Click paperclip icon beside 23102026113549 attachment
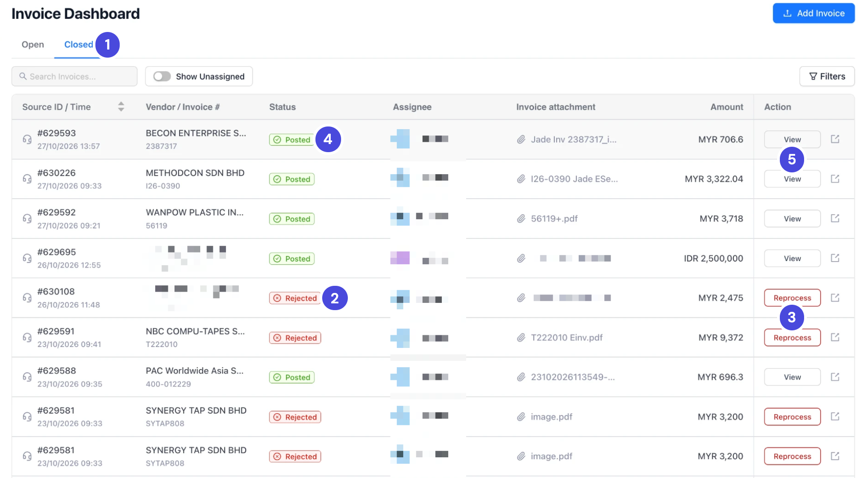The width and height of the screenshot is (868, 478). click(x=521, y=377)
